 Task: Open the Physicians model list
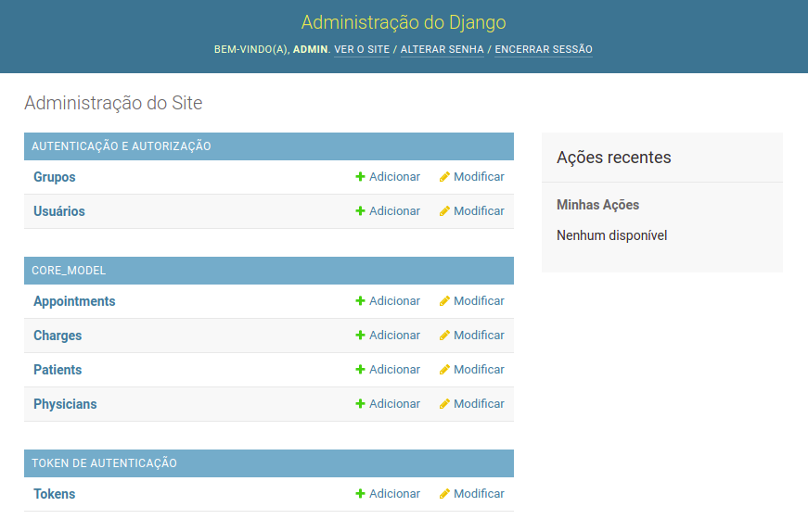coord(65,404)
